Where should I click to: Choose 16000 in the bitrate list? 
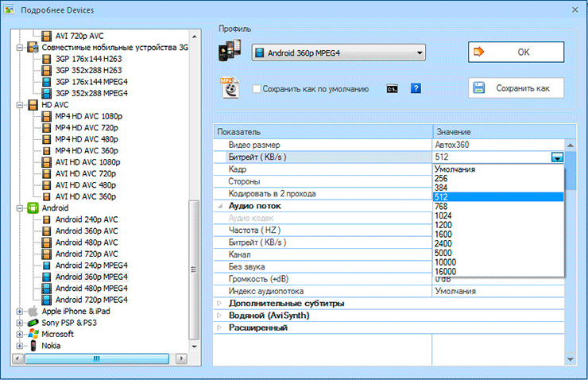[x=498, y=272]
